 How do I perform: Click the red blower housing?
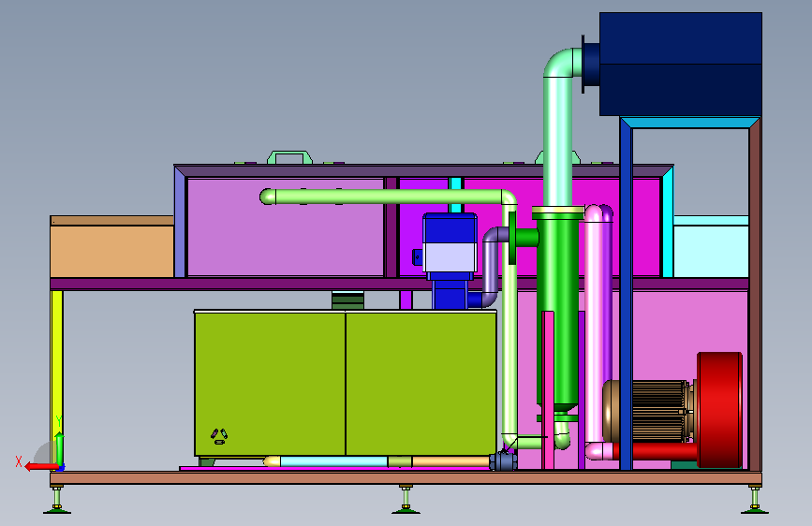pyautogui.click(x=720, y=410)
